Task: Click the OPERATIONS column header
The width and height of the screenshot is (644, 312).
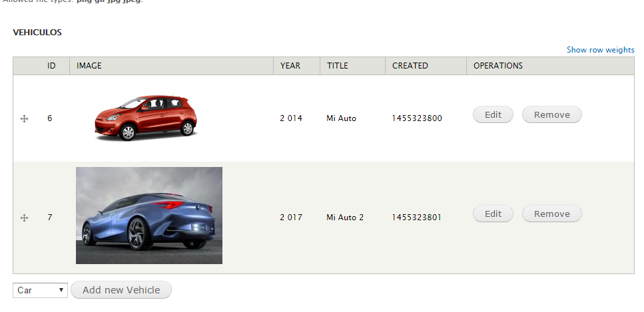Action: [x=497, y=66]
